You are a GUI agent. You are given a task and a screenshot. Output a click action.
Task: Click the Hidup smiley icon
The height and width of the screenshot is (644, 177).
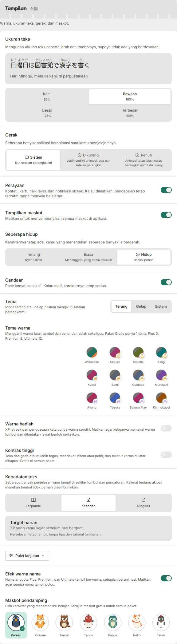[138, 255]
